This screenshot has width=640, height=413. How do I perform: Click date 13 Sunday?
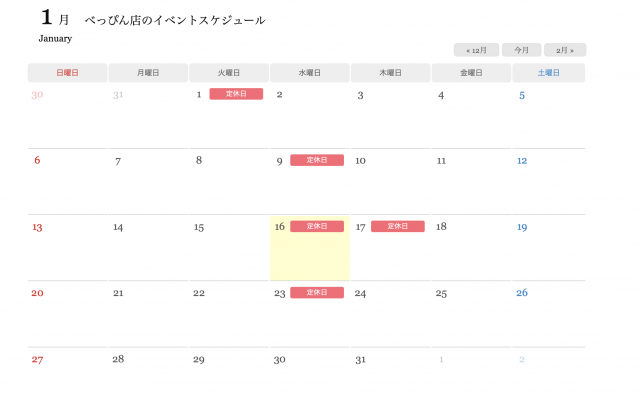coord(37,227)
